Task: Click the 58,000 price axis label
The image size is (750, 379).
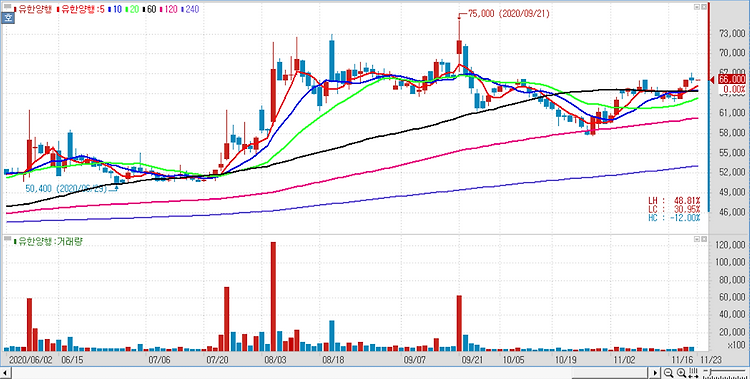Action: pos(732,133)
